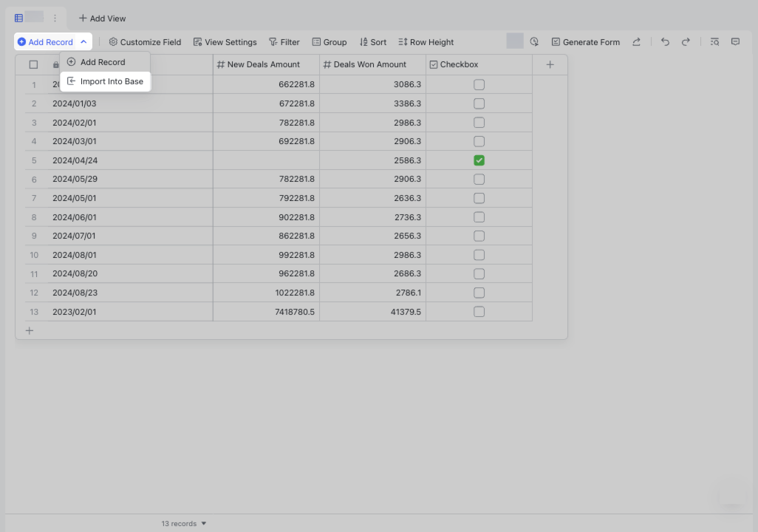
Task: Click the Deals Won value 2786.1
Action: click(372, 293)
